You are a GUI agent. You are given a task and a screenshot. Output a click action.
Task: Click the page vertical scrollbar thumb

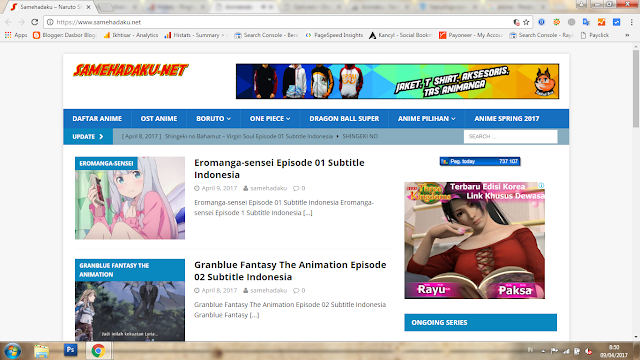636,89
